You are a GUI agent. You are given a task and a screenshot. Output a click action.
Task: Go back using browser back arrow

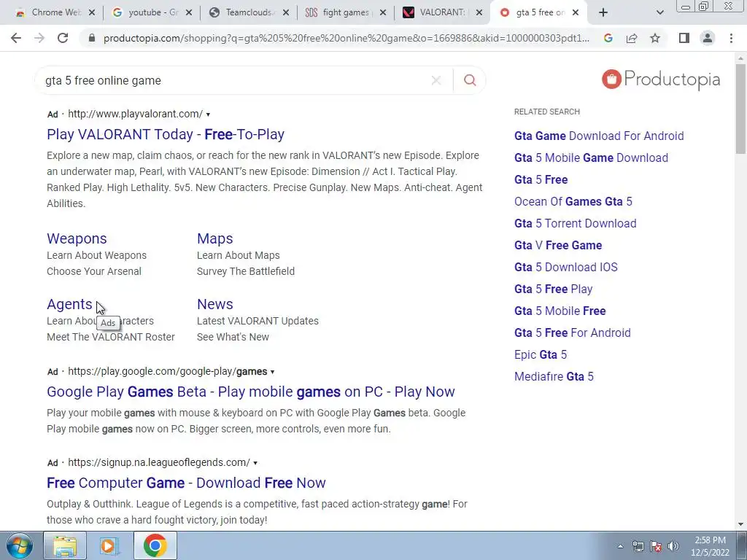click(x=16, y=38)
